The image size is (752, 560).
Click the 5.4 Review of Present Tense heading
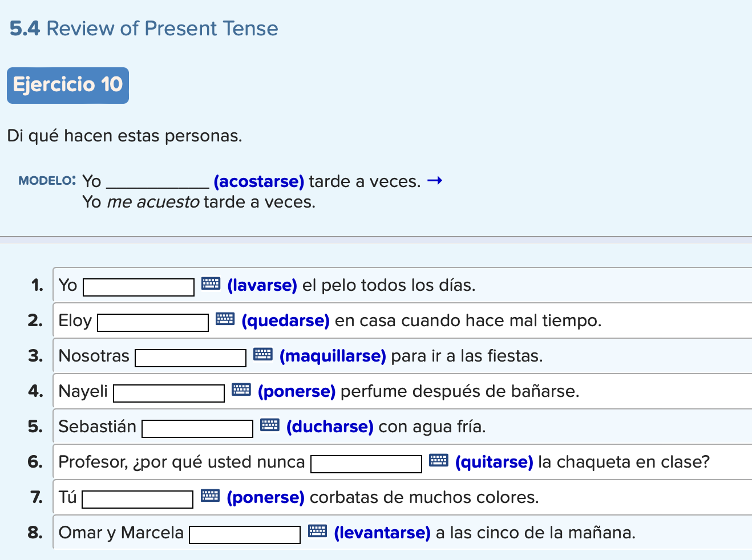(144, 29)
